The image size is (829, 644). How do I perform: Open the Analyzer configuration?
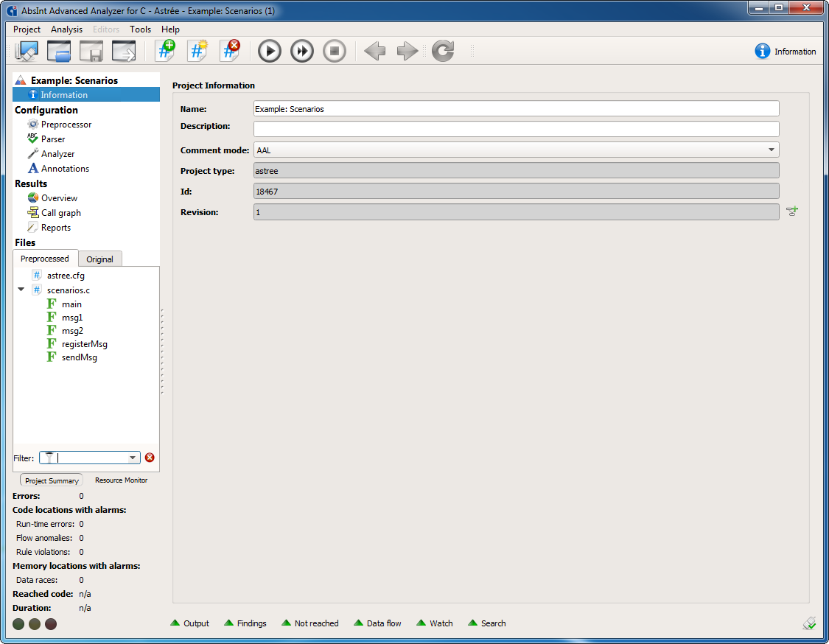click(x=57, y=154)
